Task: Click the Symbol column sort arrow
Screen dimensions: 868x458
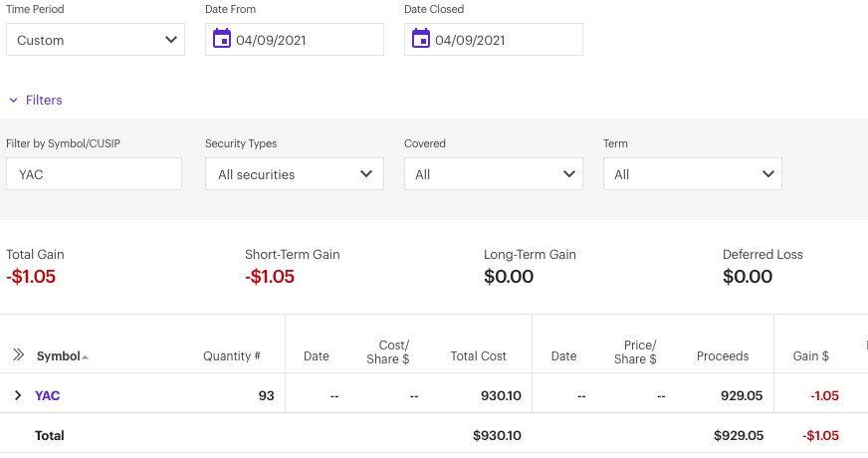Action: tap(85, 356)
